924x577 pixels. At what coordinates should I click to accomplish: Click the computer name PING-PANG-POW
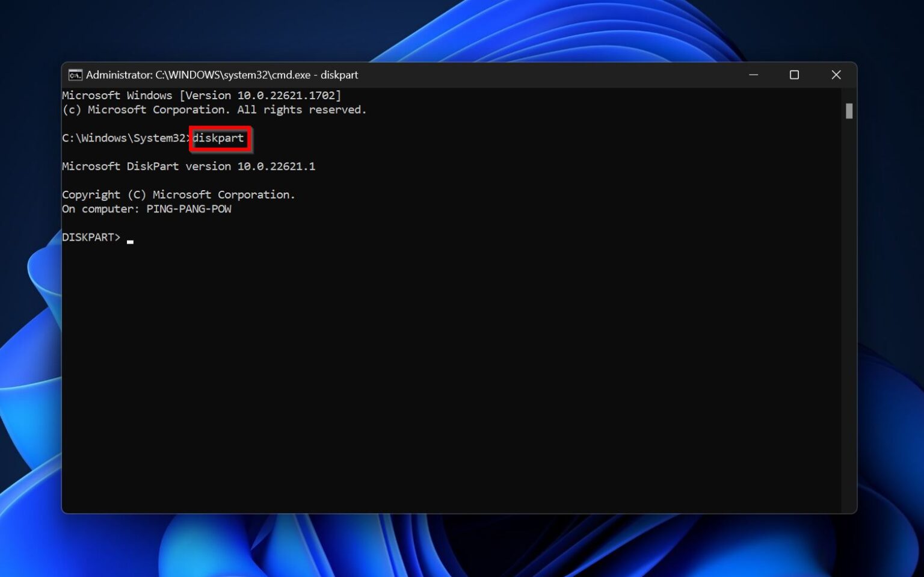pyautogui.click(x=188, y=209)
